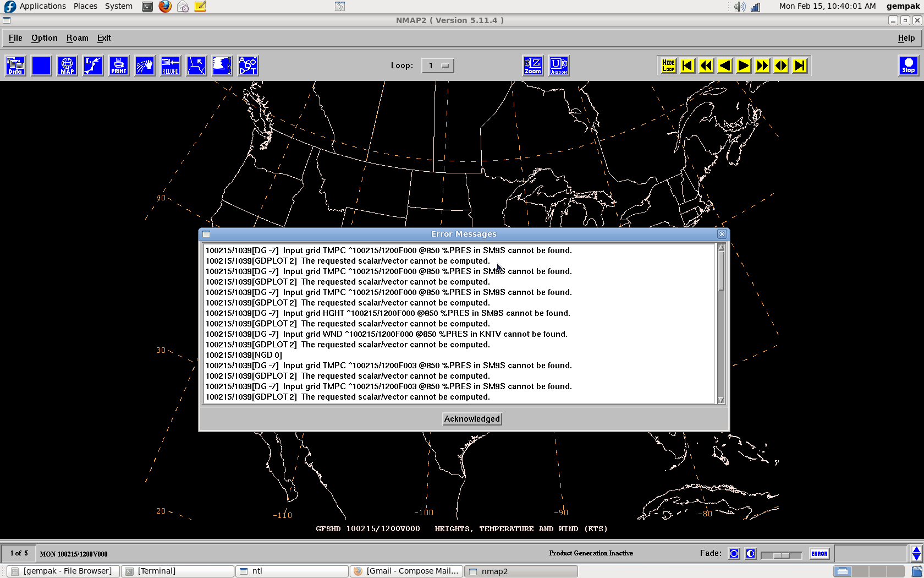
Task: Click the PRINT toolbar icon
Action: [x=119, y=66]
